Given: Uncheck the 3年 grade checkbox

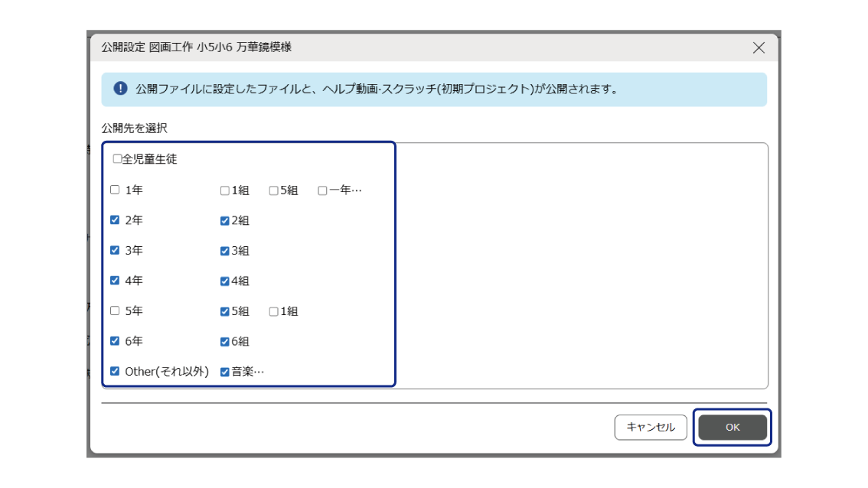Looking at the screenshot, I should [x=115, y=250].
